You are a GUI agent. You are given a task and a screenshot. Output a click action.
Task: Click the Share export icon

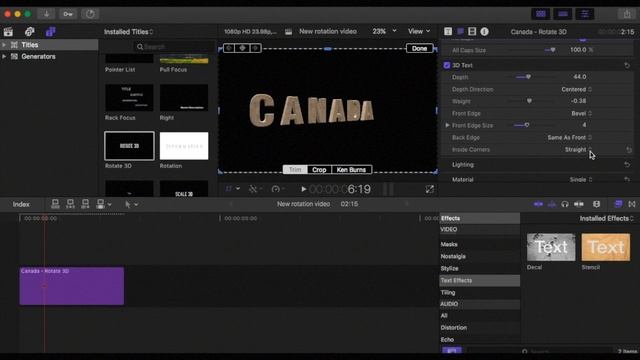point(627,14)
